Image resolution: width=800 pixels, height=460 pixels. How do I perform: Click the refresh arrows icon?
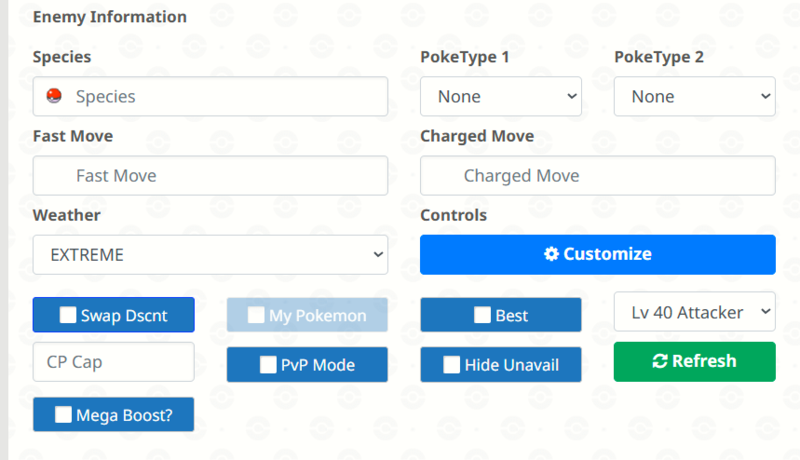point(659,361)
